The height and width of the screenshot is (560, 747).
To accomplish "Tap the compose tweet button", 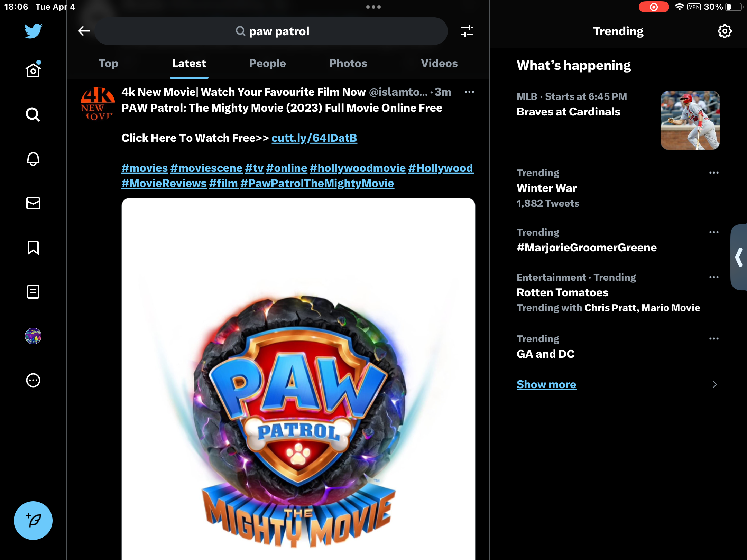I will [33, 520].
